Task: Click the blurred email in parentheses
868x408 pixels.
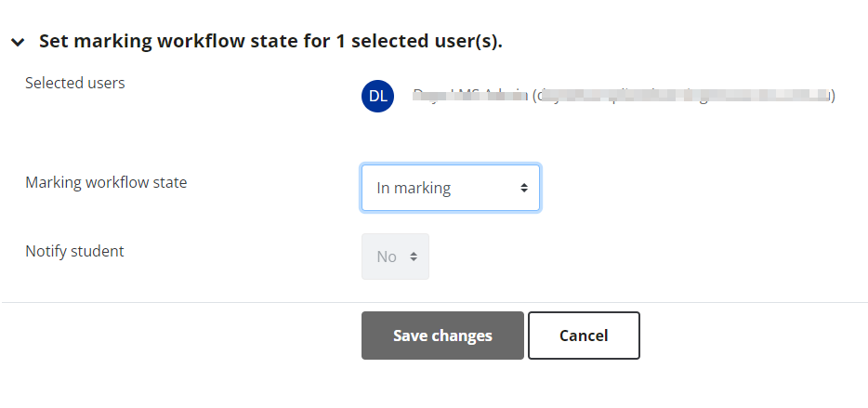Action: [684, 95]
